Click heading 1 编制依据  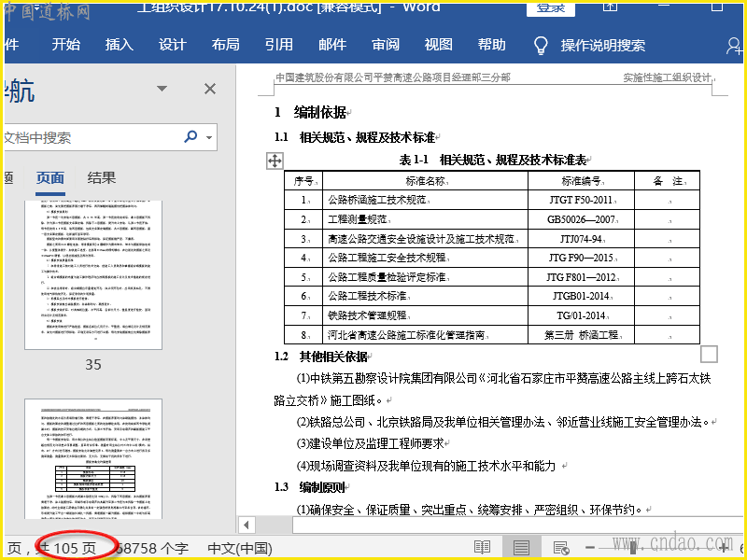311,112
